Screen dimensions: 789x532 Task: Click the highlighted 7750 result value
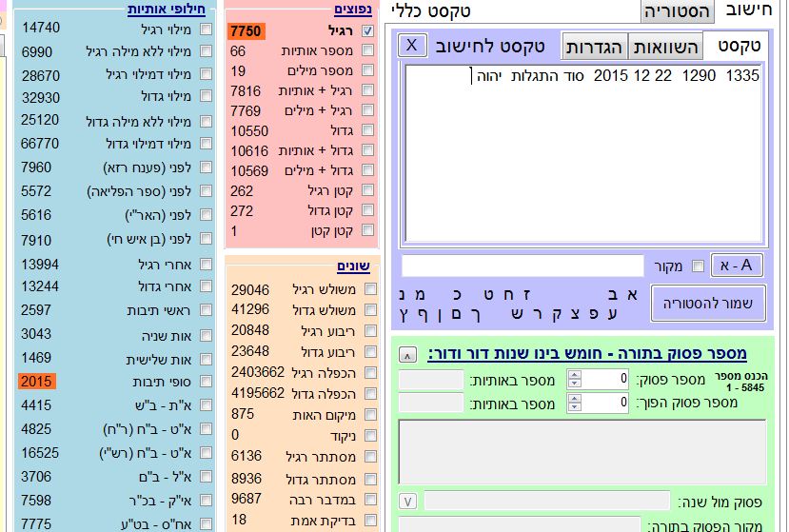tap(247, 31)
